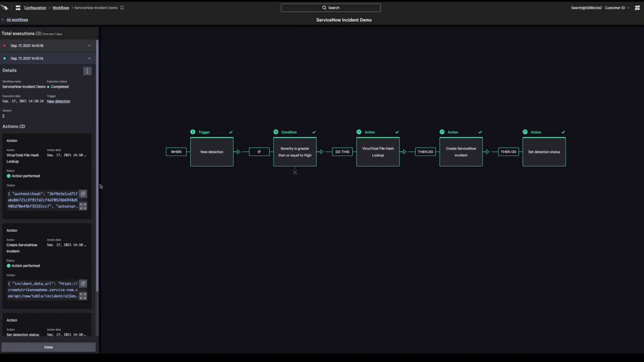
Task: Copy the VirusTotal File Hash Lookup output
Action: (83, 194)
